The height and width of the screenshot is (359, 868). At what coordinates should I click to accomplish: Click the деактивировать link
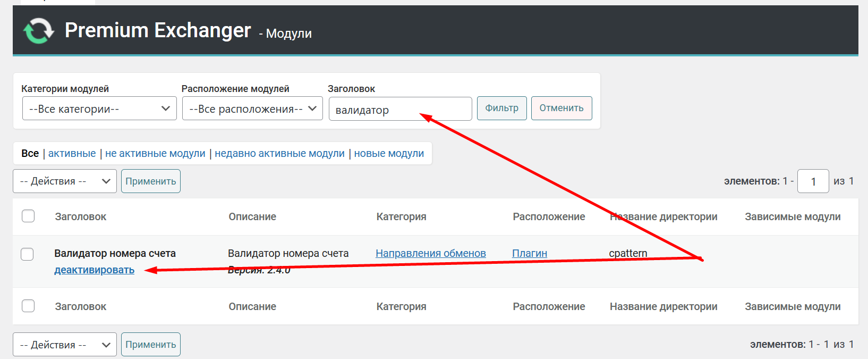coord(94,270)
